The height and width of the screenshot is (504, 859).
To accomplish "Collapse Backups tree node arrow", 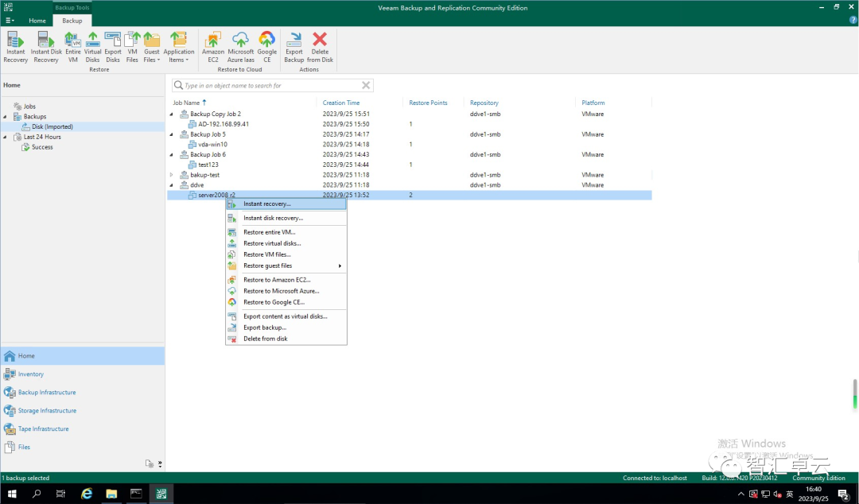I will [5, 117].
